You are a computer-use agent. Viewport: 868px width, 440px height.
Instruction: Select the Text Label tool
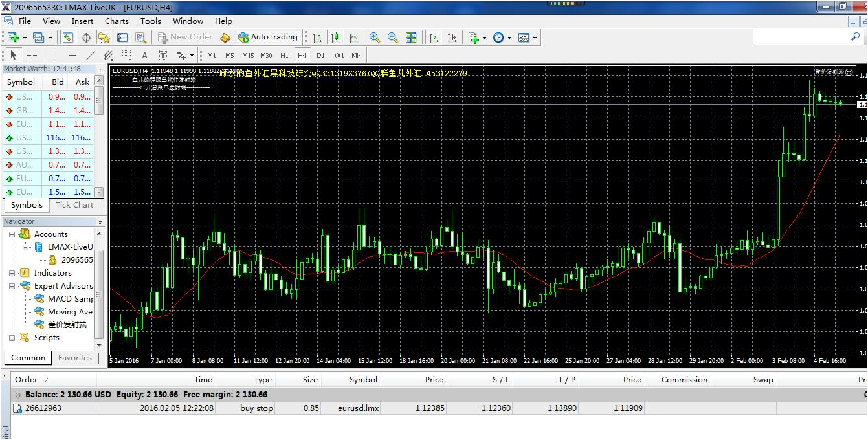pos(162,55)
